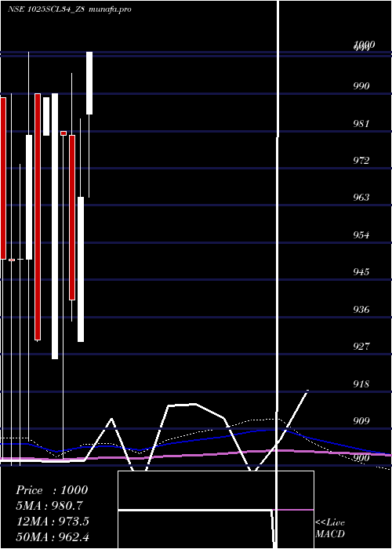The image size is (392, 549).
Task: Click the tallest white candlestick reaching 1000
Action: tap(89, 83)
